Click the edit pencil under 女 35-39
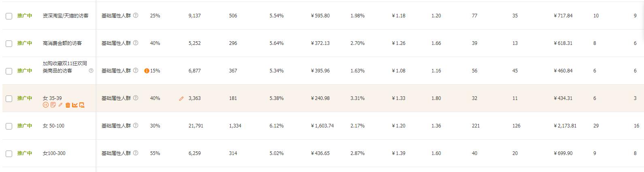 pyautogui.click(x=60, y=105)
